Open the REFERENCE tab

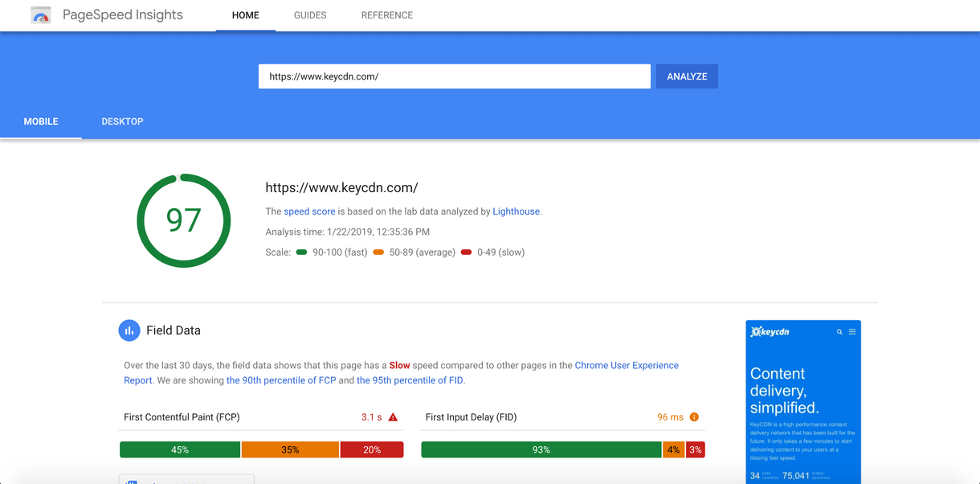(x=387, y=15)
